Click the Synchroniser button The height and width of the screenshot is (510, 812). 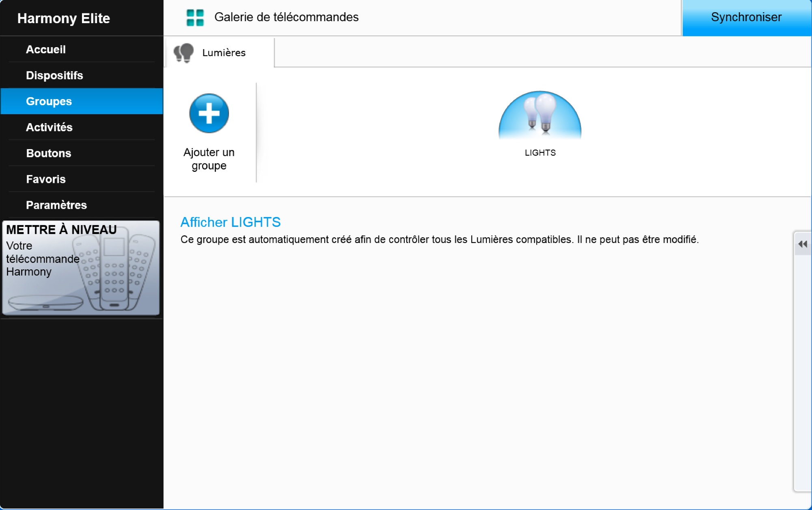point(747,18)
